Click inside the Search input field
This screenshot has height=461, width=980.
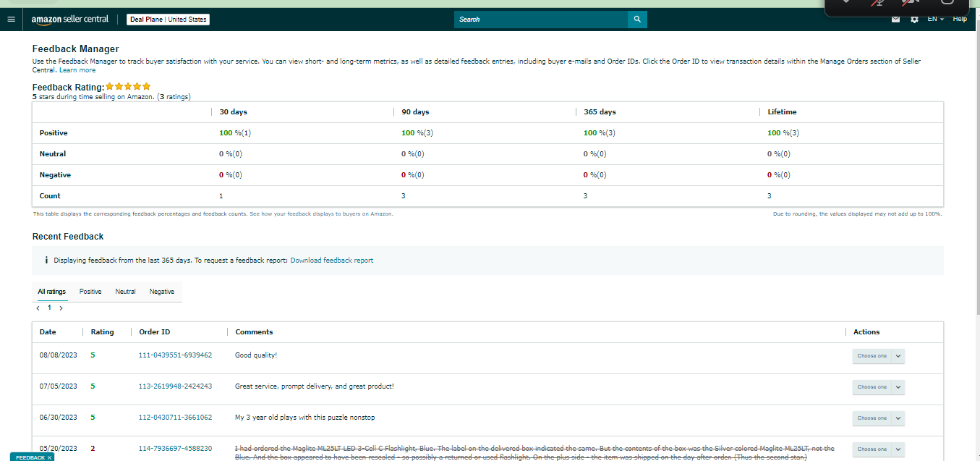coord(541,20)
